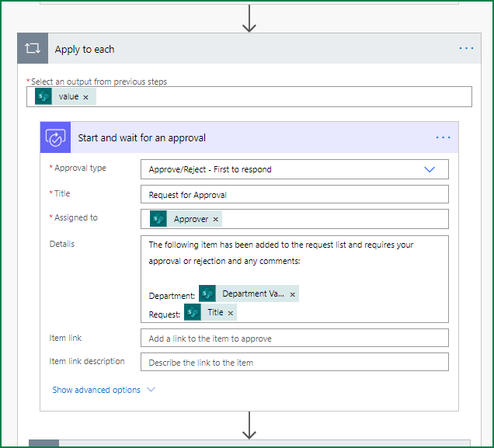Remove the Title token in Details
This screenshot has height=448, width=494.
[x=231, y=313]
